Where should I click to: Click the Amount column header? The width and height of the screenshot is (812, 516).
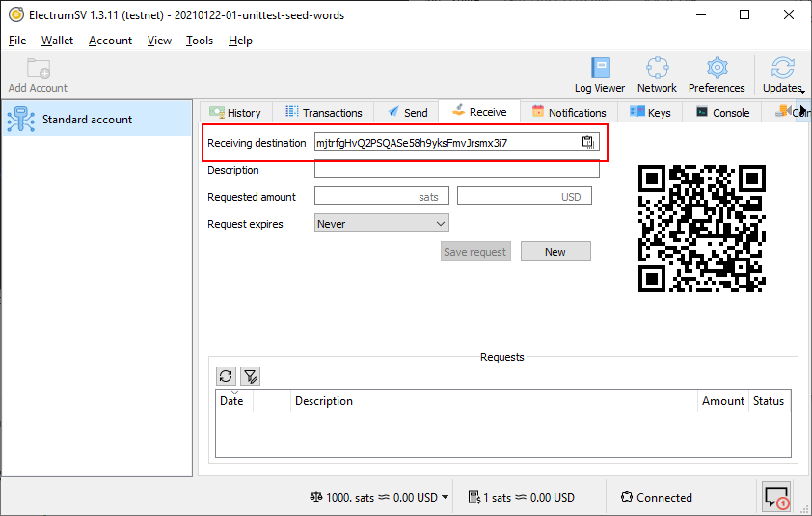pyautogui.click(x=723, y=401)
